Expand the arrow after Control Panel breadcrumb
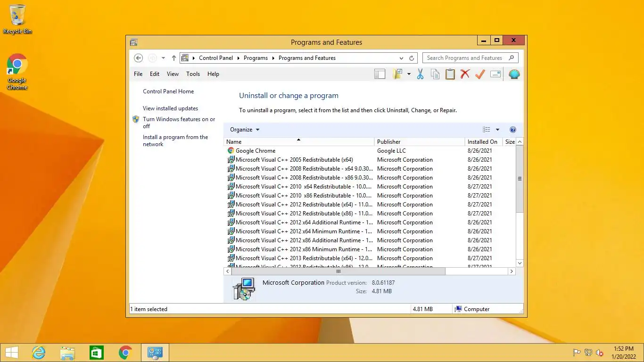 [x=239, y=58]
